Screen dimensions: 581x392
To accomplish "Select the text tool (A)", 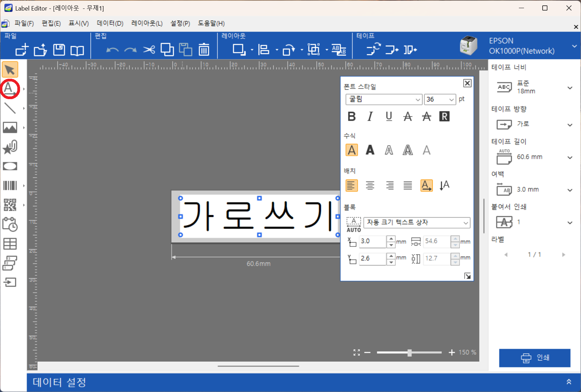I will pos(9,89).
